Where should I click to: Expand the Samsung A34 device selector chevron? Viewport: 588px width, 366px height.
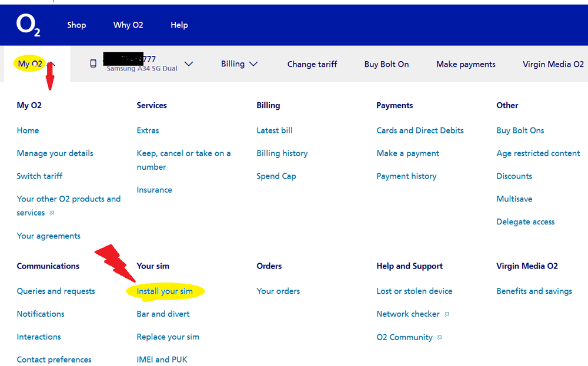pyautogui.click(x=188, y=64)
